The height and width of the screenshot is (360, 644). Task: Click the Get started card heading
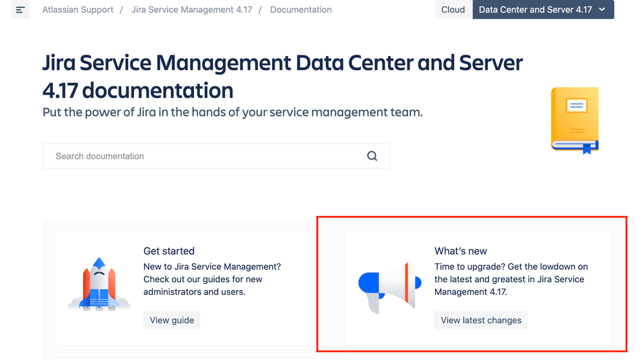point(169,251)
